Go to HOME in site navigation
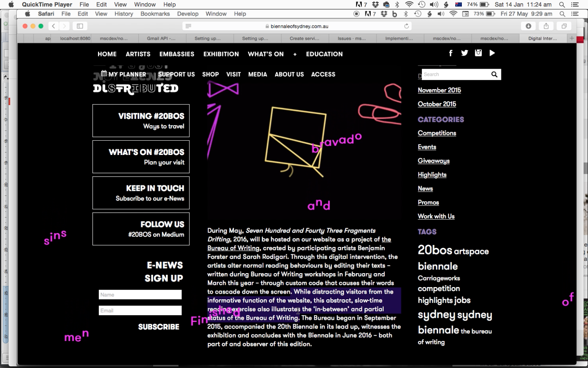 pyautogui.click(x=107, y=54)
